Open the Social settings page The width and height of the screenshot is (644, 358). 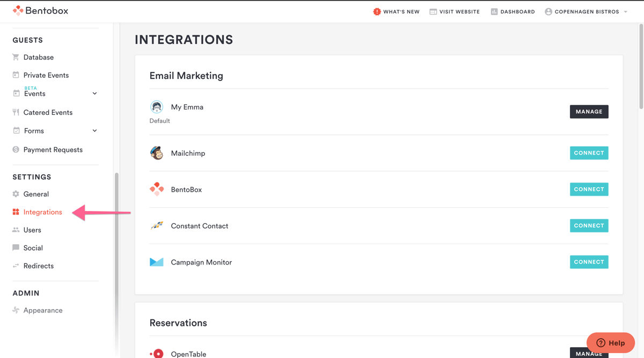coord(33,248)
